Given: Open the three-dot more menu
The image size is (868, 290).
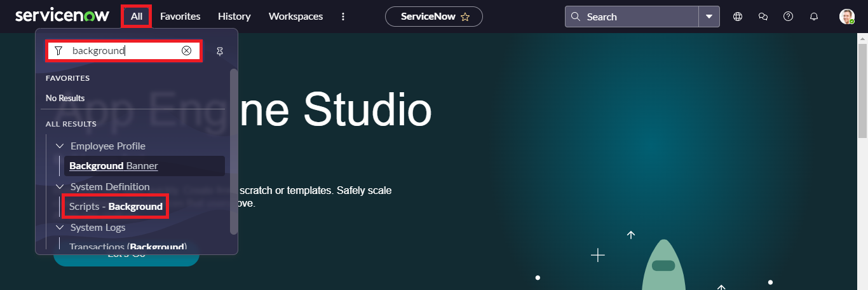Looking at the screenshot, I should point(343,17).
